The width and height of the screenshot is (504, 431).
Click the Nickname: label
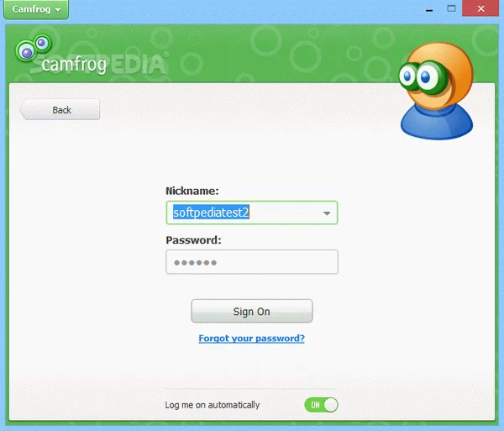click(x=192, y=191)
